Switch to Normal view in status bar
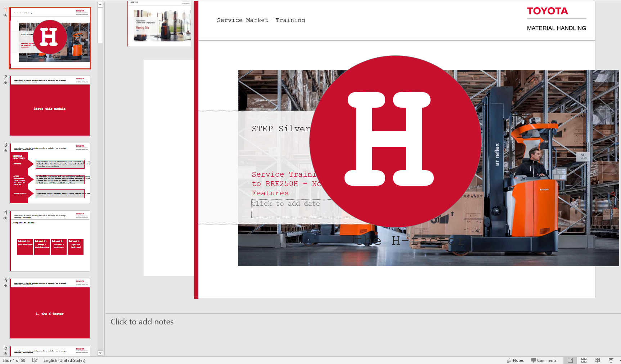The image size is (621, 364). coord(570,360)
